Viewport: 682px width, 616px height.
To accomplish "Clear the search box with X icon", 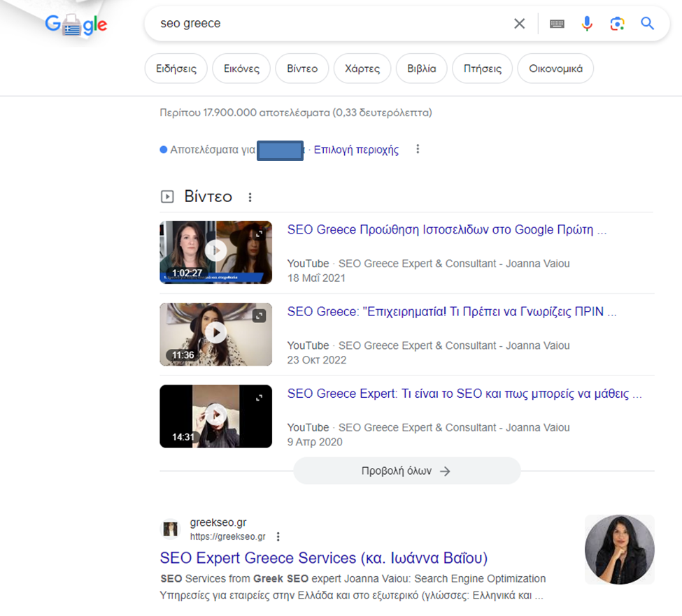I will [x=519, y=24].
